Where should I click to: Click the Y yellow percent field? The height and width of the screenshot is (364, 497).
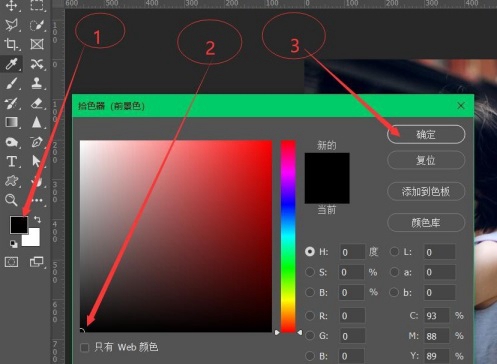point(436,356)
